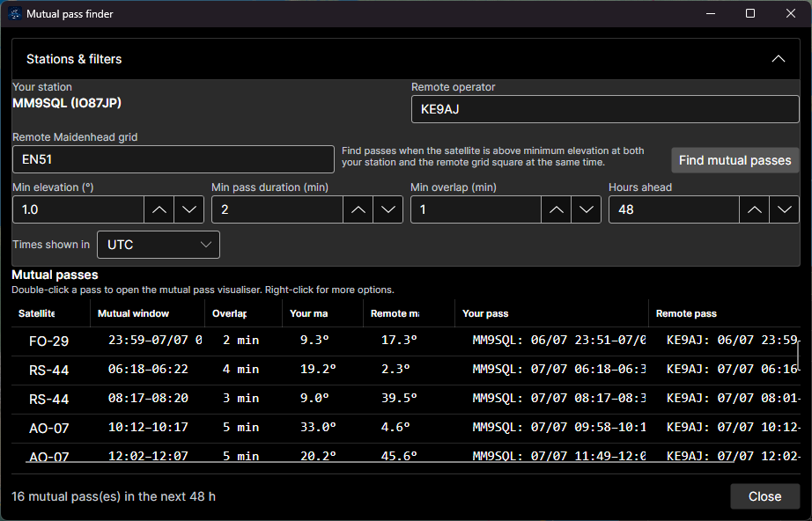812x521 pixels.
Task: Select AO-07 satellite in the 12:02–12:07 row
Action: pyautogui.click(x=48, y=457)
